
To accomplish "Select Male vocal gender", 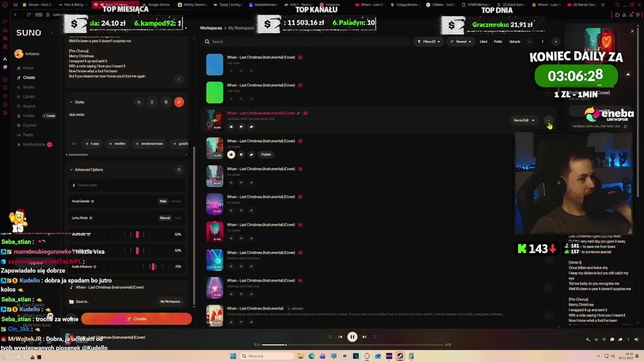I will (x=163, y=201).
